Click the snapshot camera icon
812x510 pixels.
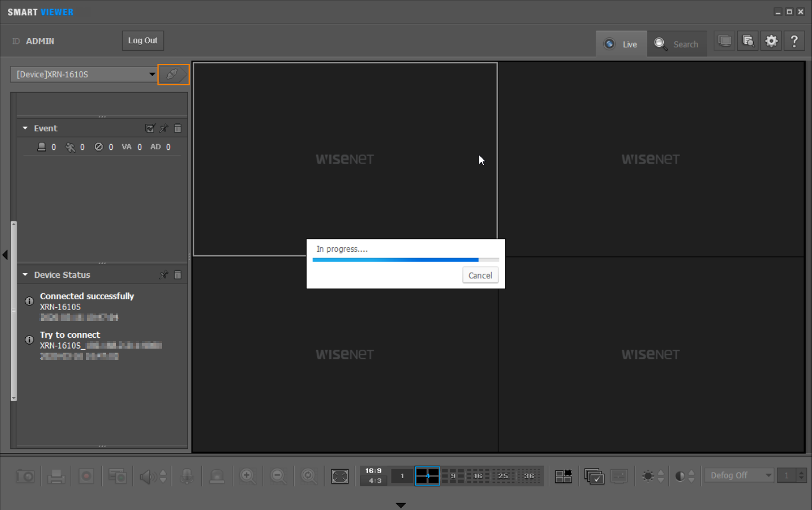pos(25,476)
